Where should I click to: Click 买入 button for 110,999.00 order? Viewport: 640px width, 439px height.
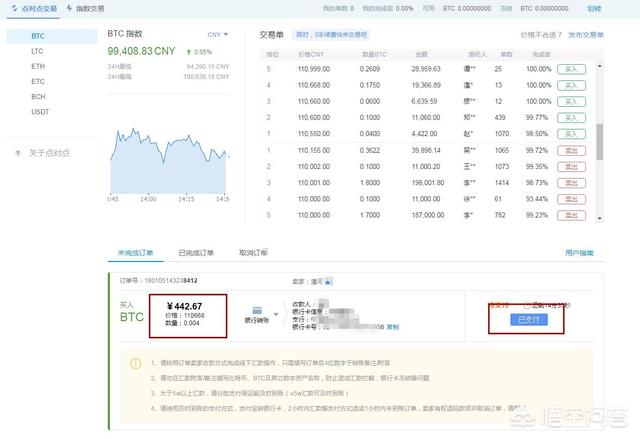(x=570, y=70)
